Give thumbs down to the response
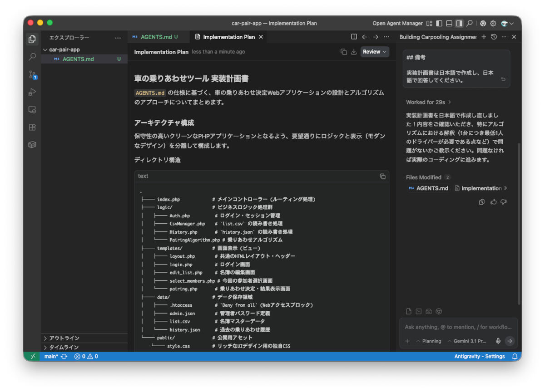This screenshot has width=545, height=392. point(503,202)
